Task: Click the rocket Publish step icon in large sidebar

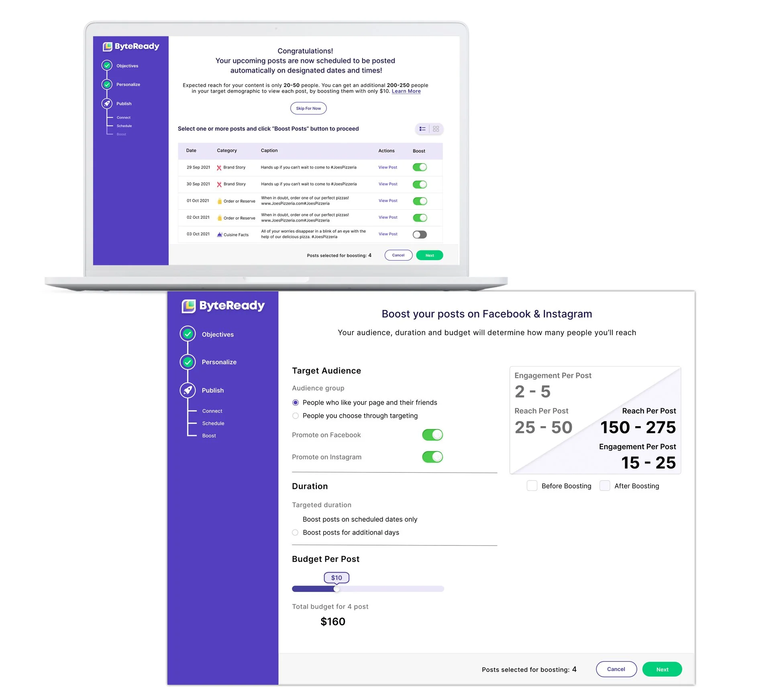Action: click(188, 390)
